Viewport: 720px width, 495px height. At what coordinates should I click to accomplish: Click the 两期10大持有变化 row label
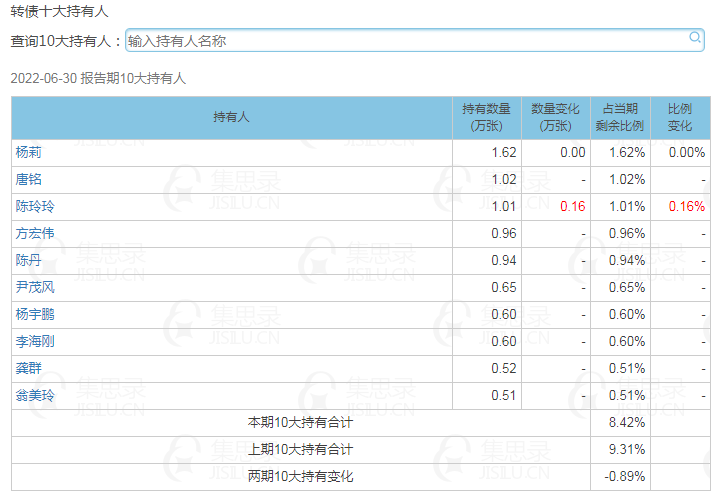(x=301, y=477)
